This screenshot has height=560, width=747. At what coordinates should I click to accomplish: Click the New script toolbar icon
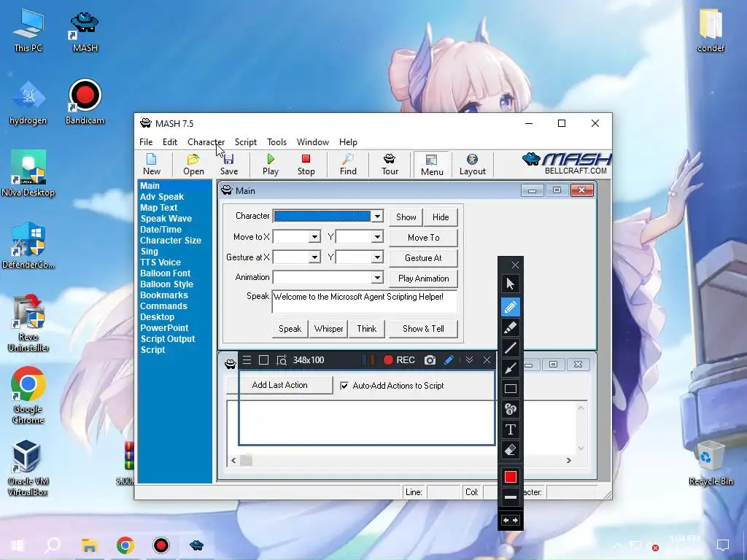[152, 165]
